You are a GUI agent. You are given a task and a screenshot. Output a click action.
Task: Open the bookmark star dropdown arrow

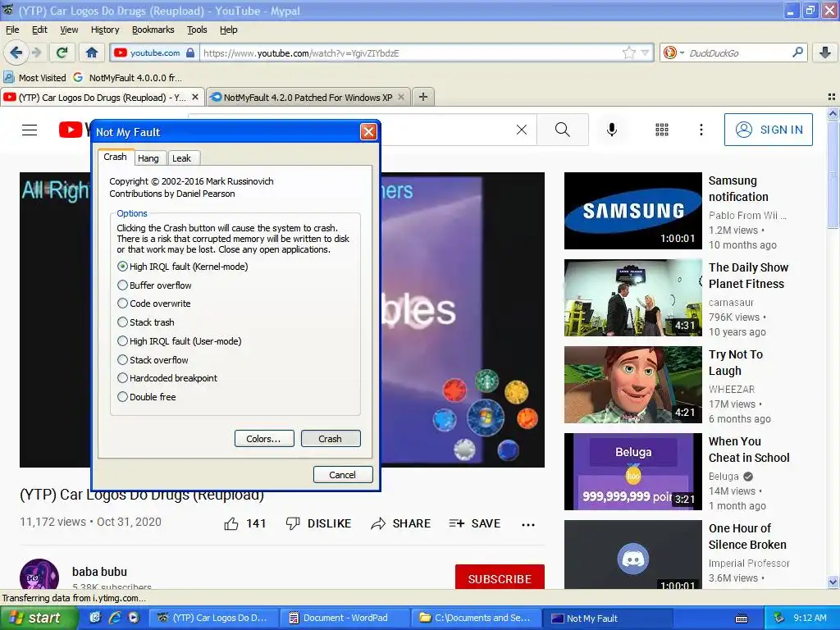coord(645,52)
